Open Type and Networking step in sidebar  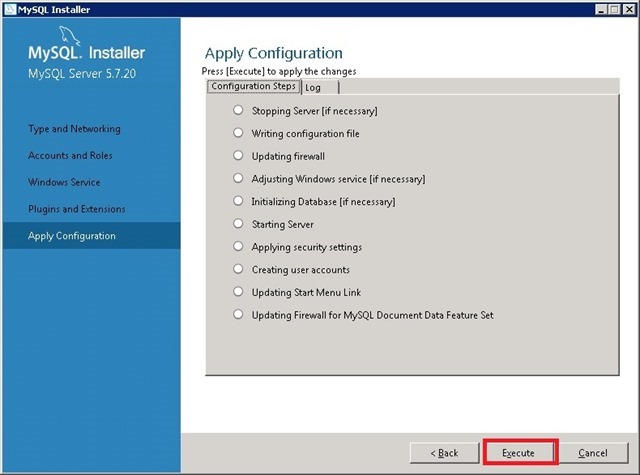pos(74,129)
